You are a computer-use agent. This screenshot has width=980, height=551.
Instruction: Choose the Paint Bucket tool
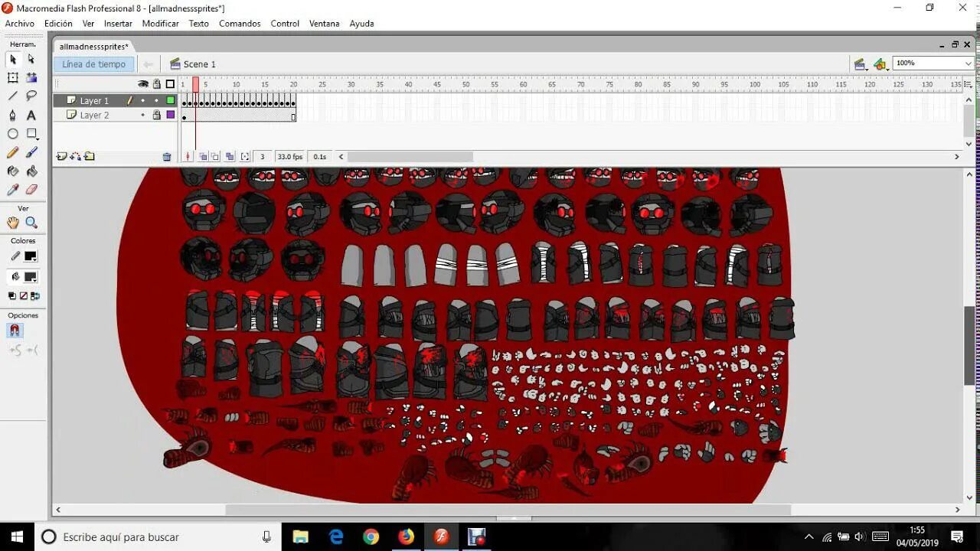(x=31, y=171)
